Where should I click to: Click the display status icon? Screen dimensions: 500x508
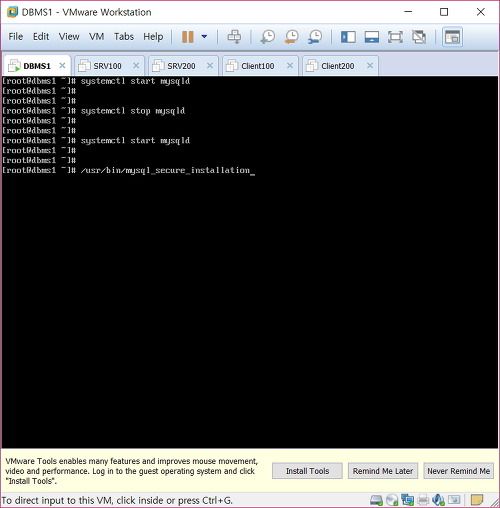(454, 500)
